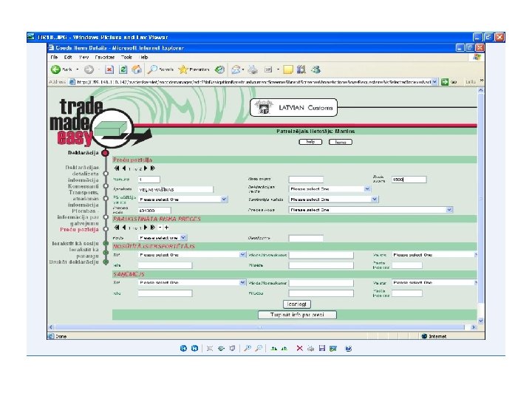Go to last record in Preču pozīcija navigator
532x399 pixels.
[x=153, y=168]
